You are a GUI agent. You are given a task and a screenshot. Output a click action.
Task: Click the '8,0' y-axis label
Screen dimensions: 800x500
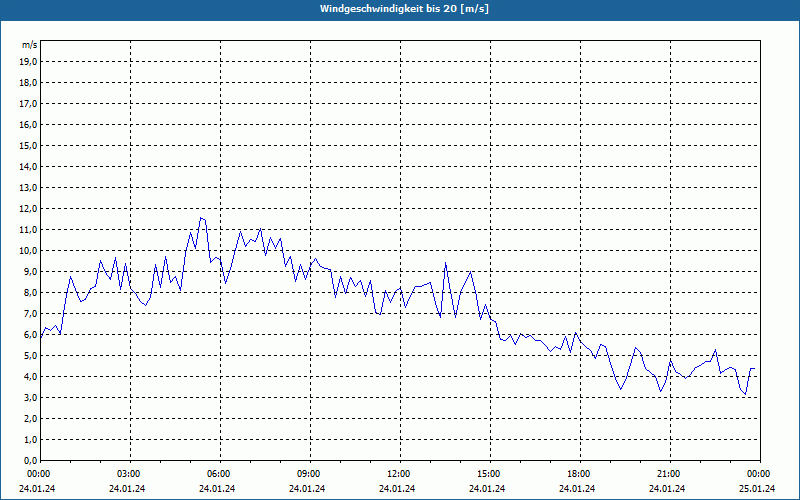[x=30, y=293]
